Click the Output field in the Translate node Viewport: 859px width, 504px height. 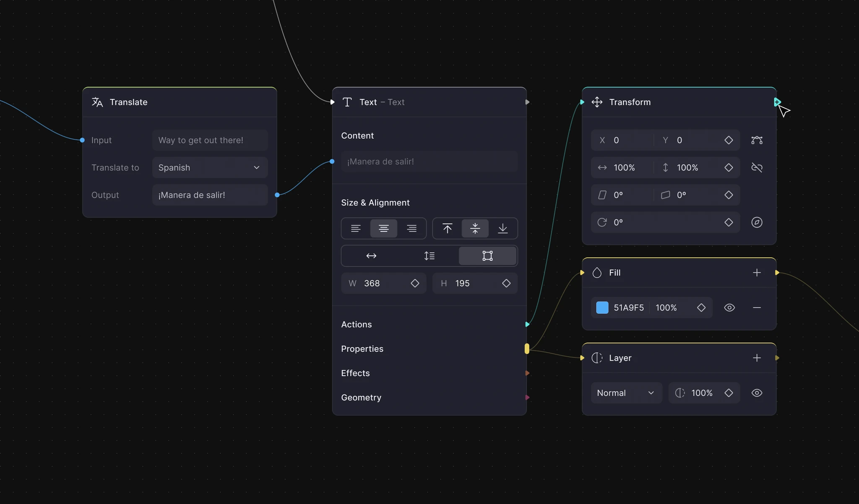pyautogui.click(x=210, y=195)
